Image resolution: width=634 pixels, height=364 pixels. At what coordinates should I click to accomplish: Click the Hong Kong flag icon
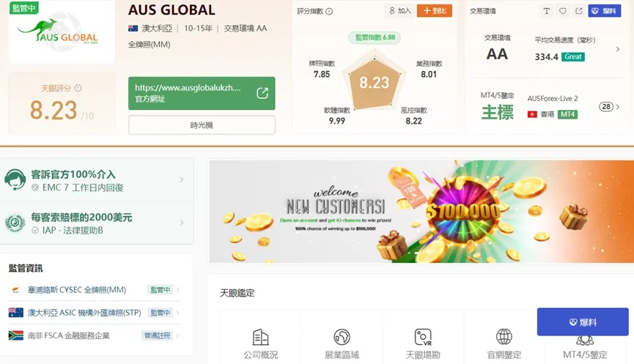(x=532, y=114)
